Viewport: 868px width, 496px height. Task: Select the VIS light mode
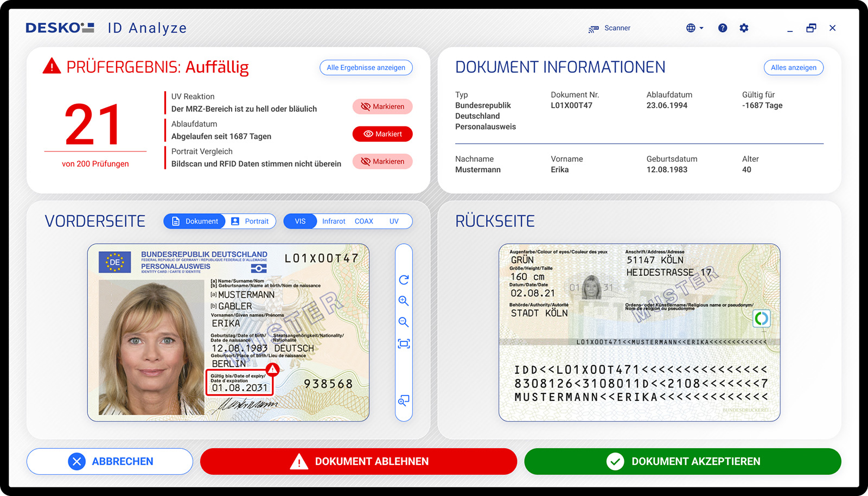click(x=300, y=221)
